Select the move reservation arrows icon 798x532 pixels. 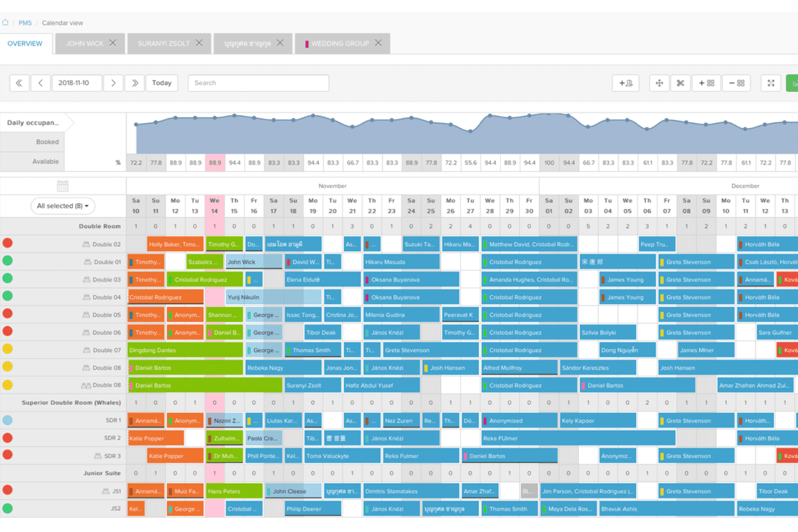[659, 83]
